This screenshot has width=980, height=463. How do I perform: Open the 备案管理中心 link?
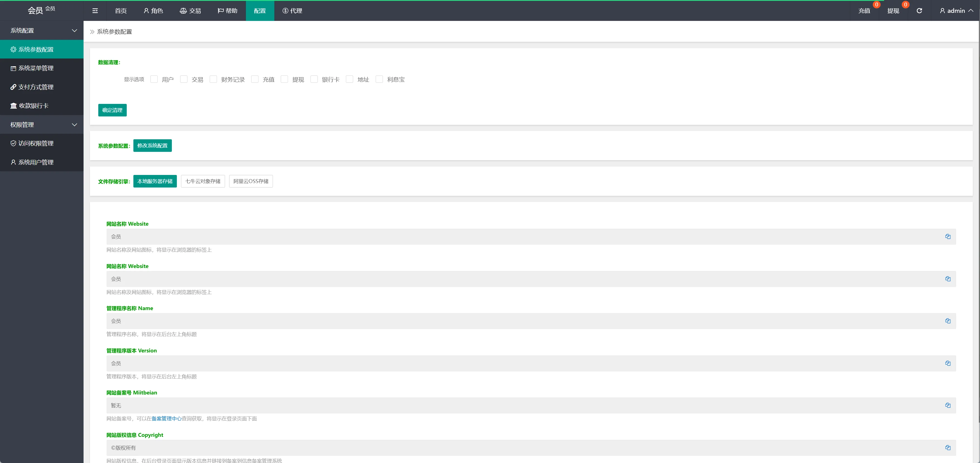click(x=166, y=418)
